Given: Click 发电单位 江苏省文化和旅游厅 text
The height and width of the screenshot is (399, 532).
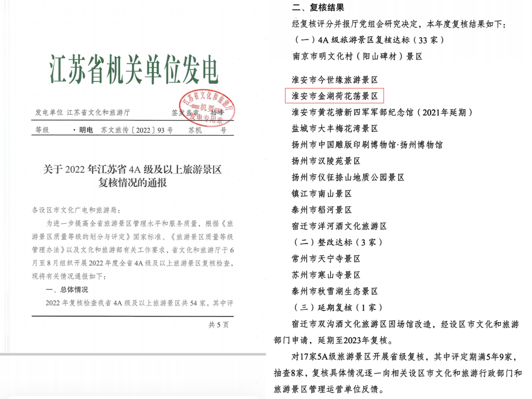Looking at the screenshot, I should [82, 113].
